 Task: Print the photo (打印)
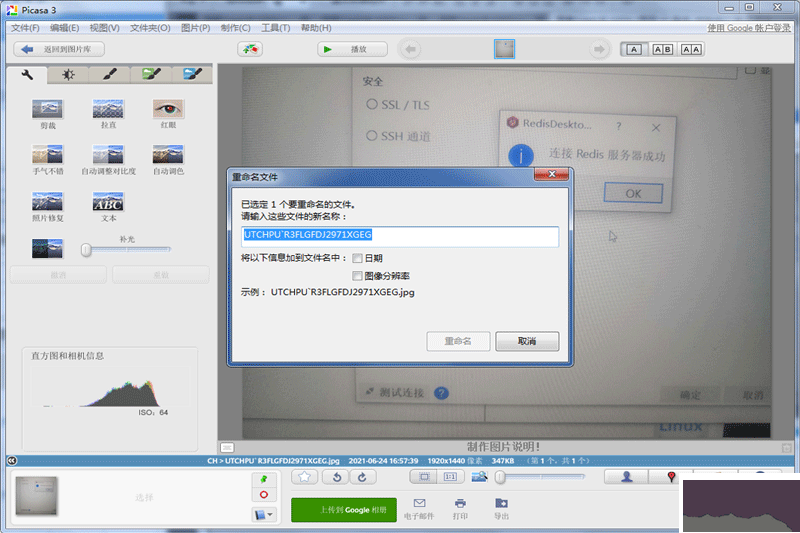460,509
